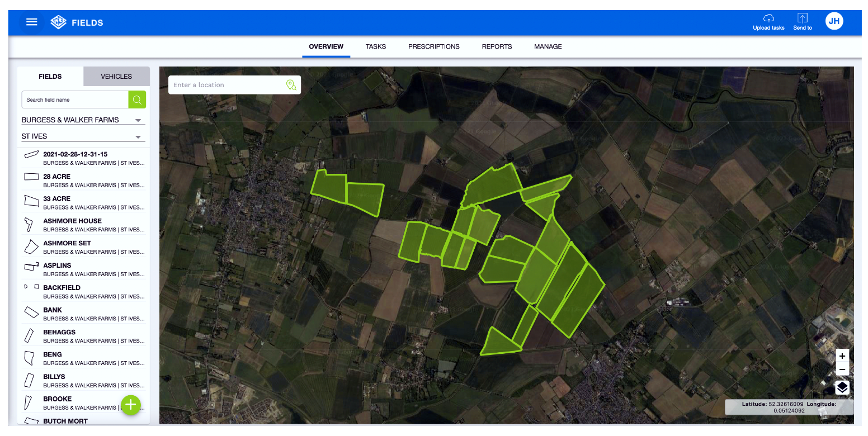
Task: Click the ASHMORE HOUSE field shape icon
Action: click(29, 225)
